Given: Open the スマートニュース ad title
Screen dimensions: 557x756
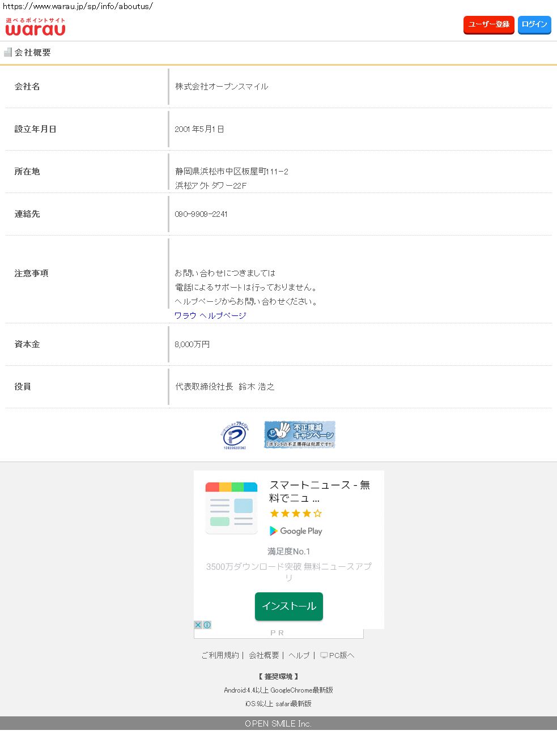Looking at the screenshot, I should pyautogui.click(x=320, y=491).
